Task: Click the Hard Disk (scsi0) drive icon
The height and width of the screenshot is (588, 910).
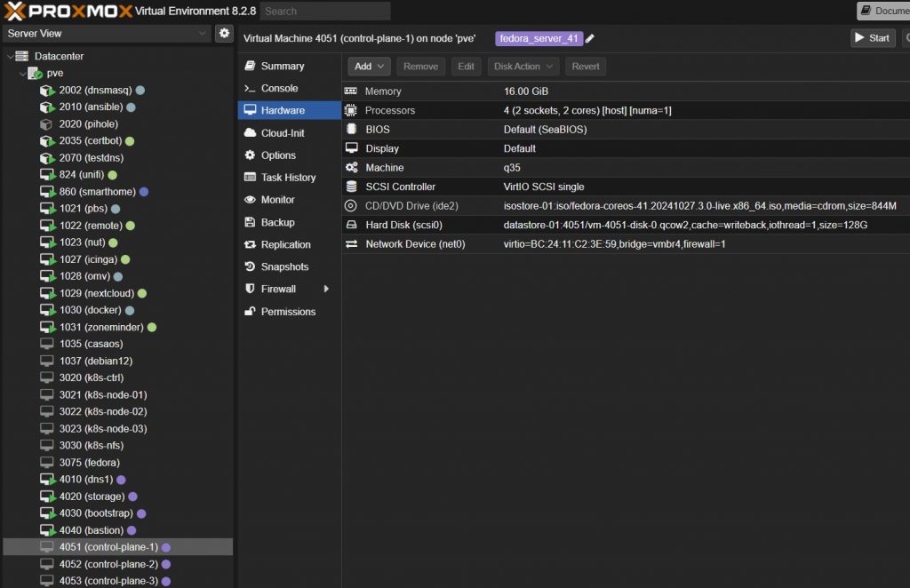Action: (351, 225)
